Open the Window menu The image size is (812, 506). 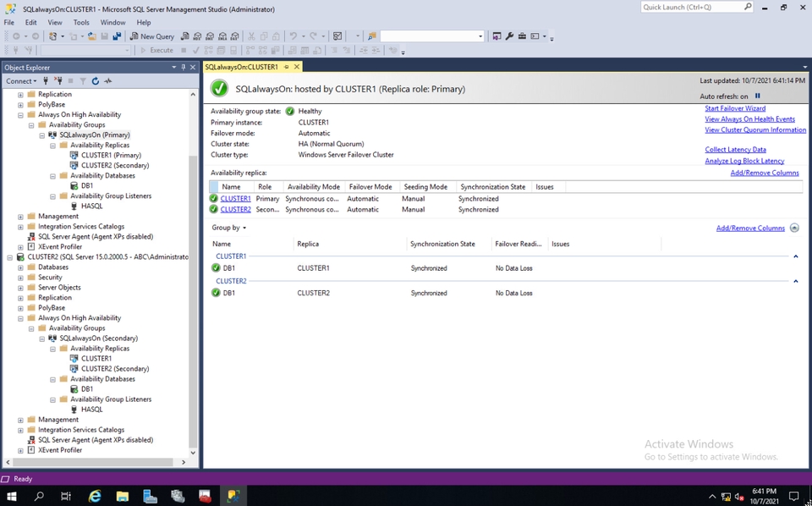coord(112,23)
